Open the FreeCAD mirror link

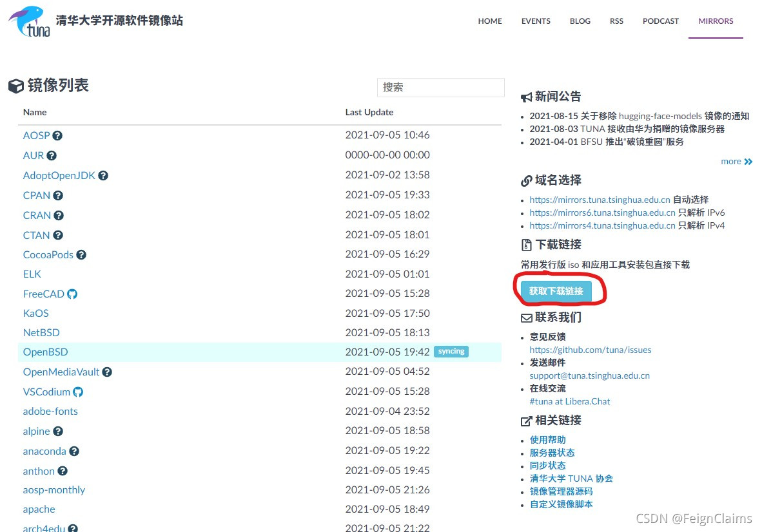tap(44, 294)
